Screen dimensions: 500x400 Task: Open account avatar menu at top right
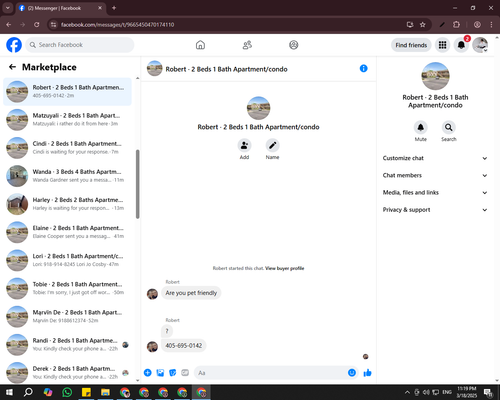pos(480,45)
